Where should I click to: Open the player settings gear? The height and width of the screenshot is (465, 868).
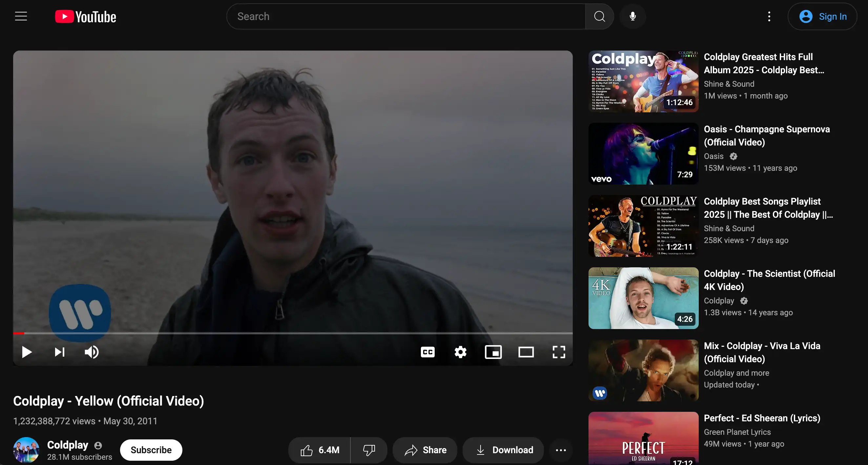460,352
